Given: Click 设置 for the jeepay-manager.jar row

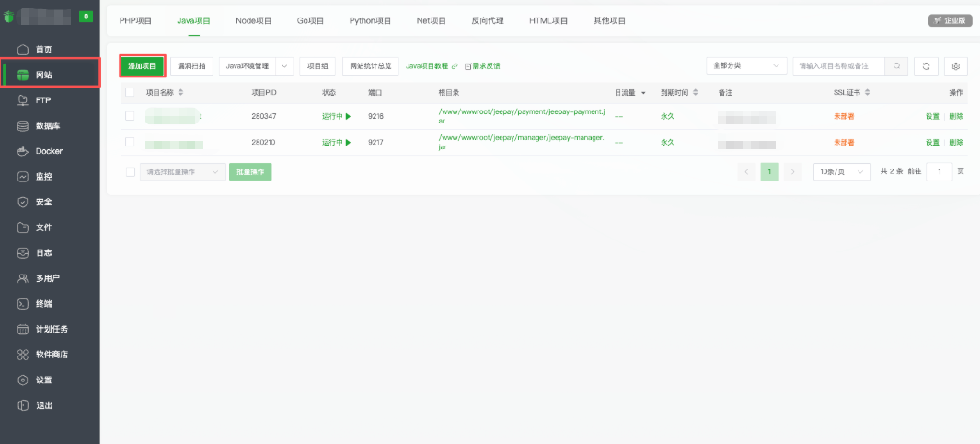Looking at the screenshot, I should tap(932, 143).
